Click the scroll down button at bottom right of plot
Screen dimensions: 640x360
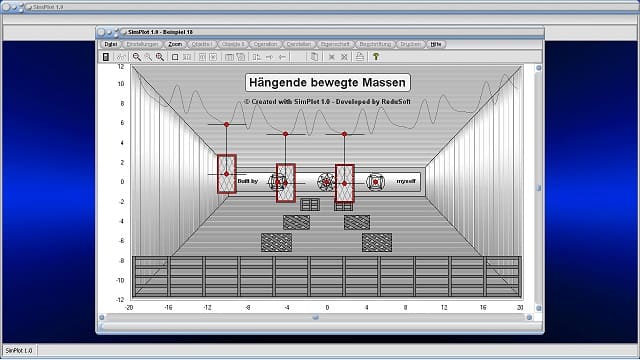538,308
